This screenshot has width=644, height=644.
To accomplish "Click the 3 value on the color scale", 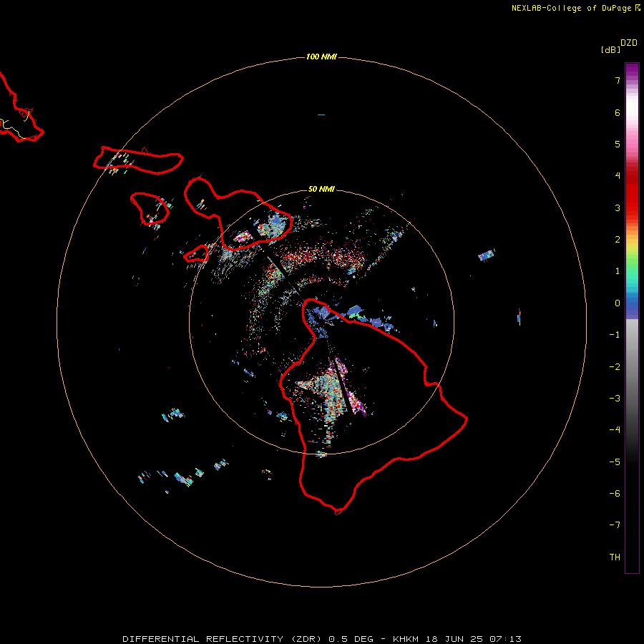I will coord(618,208).
